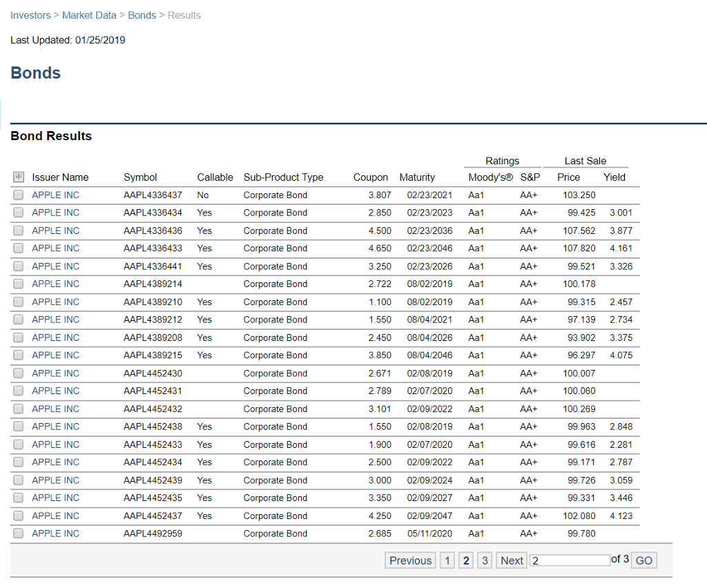Check the AAPL4336441 row checkbox
Screen dimensions: 707x588
(x=18, y=266)
